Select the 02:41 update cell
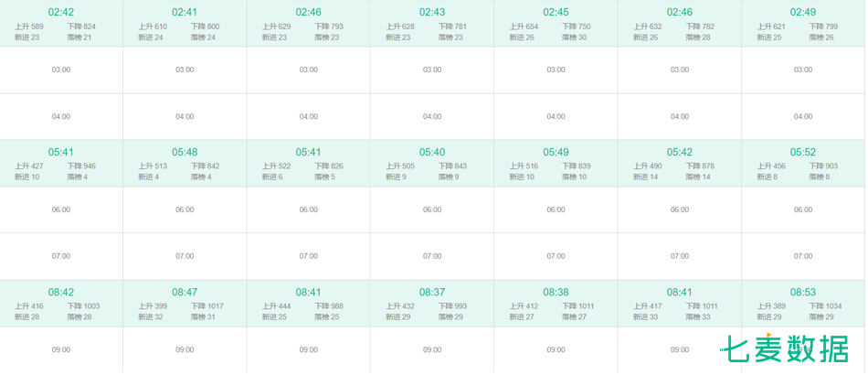The width and height of the screenshot is (868, 375). [185, 23]
